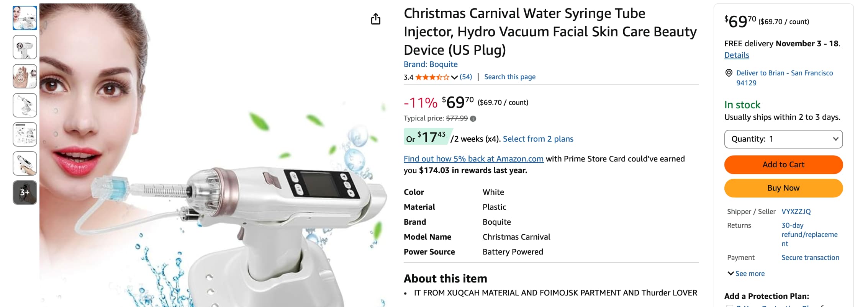Open the 54 ratings count link
868x307 pixels.
pyautogui.click(x=466, y=77)
